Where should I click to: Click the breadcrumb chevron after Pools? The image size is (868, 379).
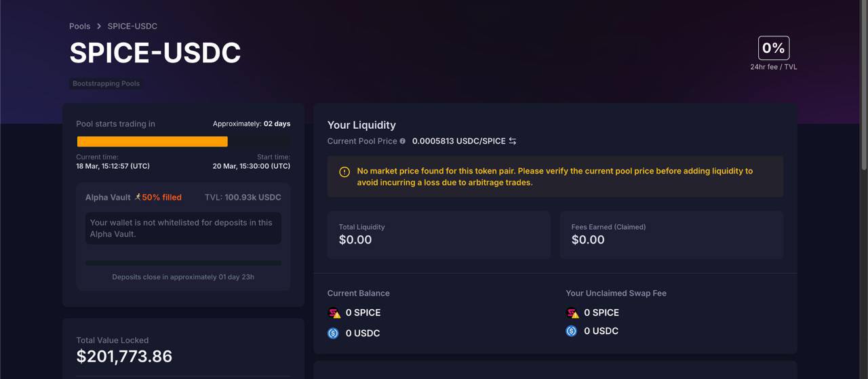point(99,26)
